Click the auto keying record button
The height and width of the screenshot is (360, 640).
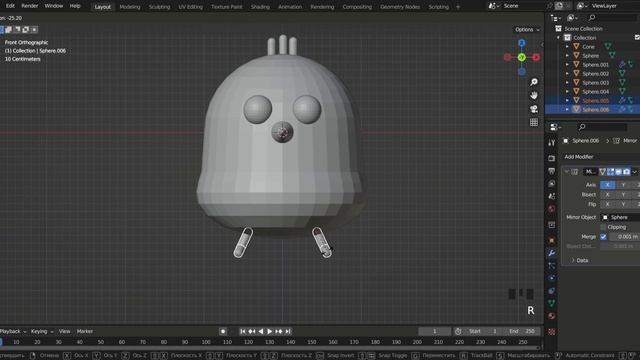point(223,331)
